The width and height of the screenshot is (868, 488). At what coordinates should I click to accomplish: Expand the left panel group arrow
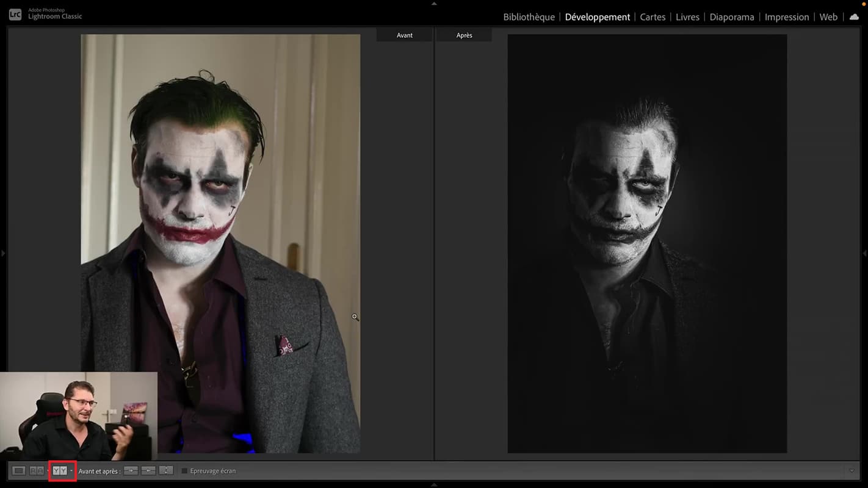(3, 253)
